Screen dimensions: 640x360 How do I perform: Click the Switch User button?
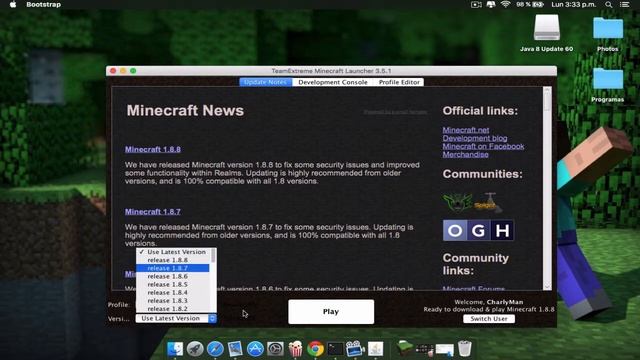tap(489, 319)
